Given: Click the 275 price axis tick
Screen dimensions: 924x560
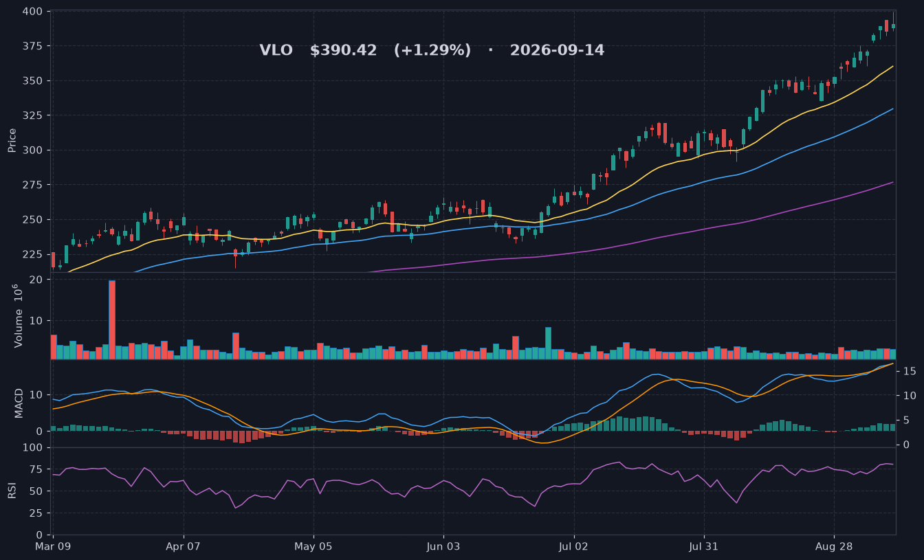Looking at the screenshot, I should 32,185.
